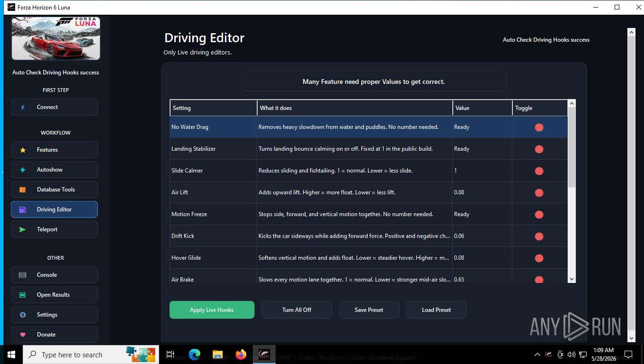
Task: Enable the Hover Glide toggle
Action: click(x=539, y=258)
